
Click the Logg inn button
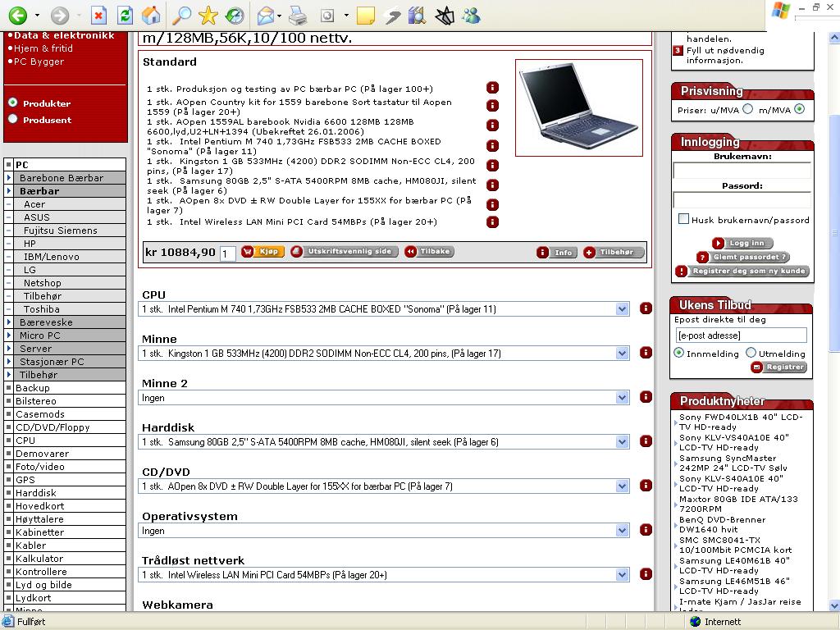(742, 243)
